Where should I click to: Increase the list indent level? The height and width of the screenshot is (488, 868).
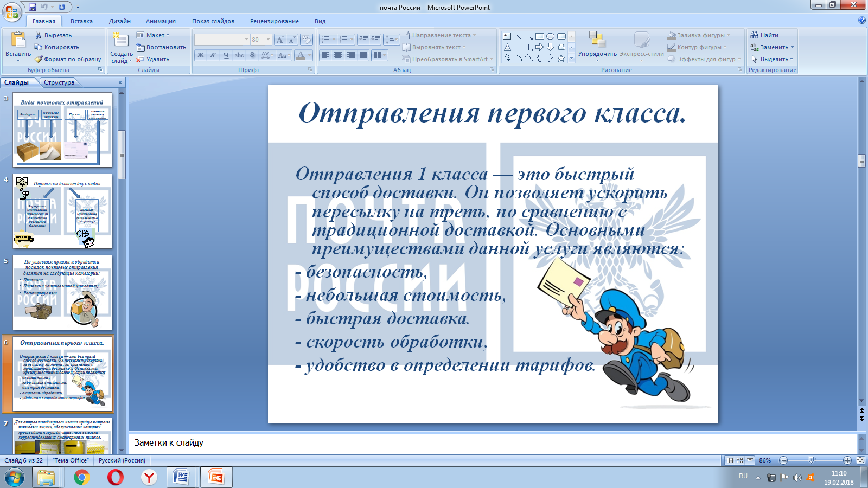[375, 40]
